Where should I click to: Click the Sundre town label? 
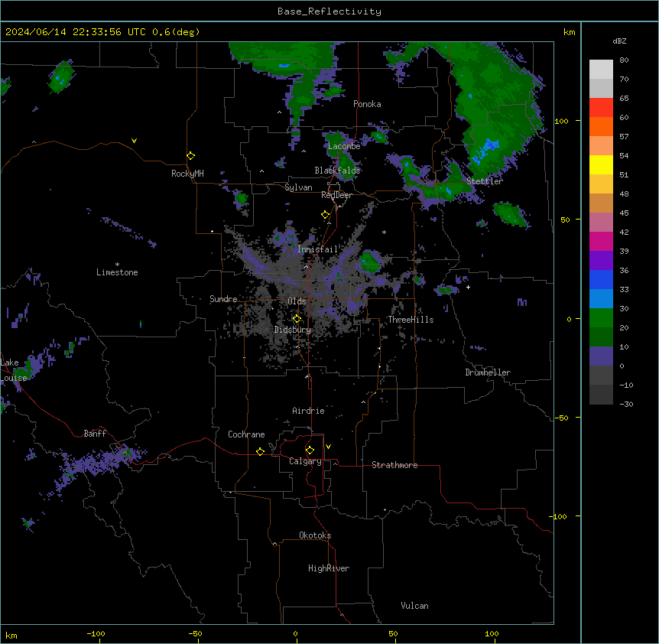coord(223,299)
